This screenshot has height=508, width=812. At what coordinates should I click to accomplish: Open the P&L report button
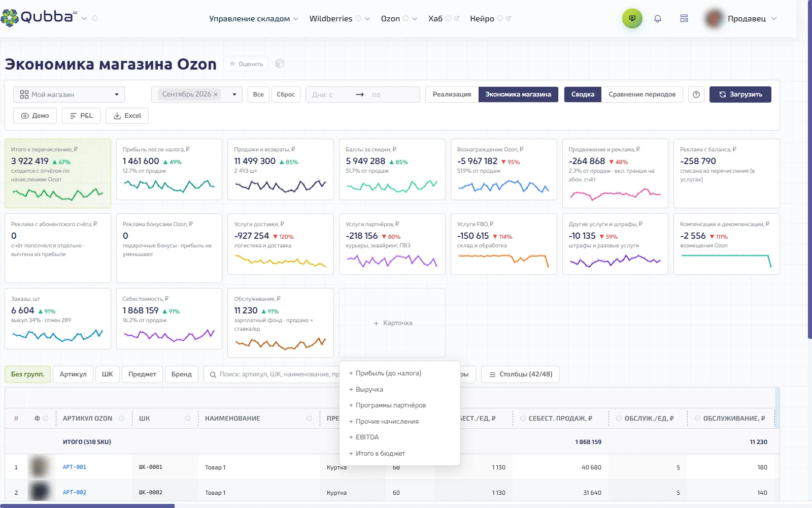81,116
